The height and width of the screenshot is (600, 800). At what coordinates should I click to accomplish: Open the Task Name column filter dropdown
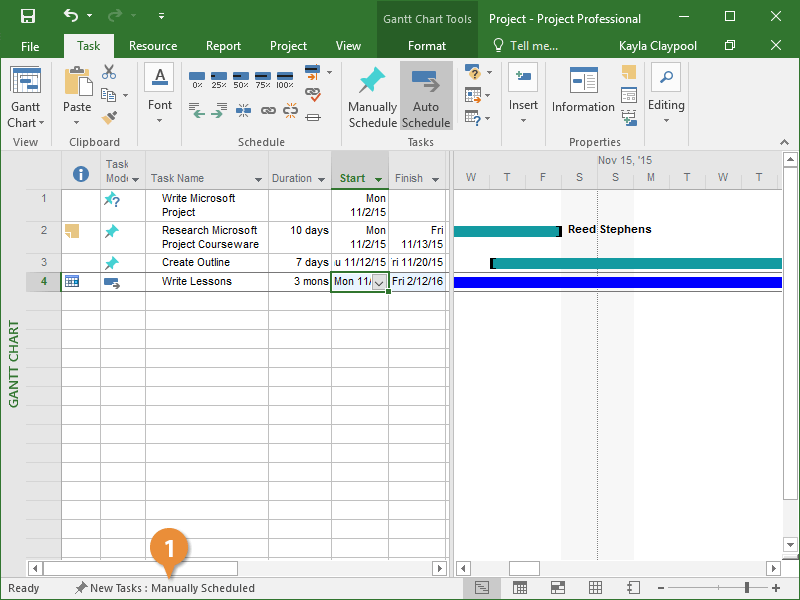pyautogui.click(x=259, y=179)
